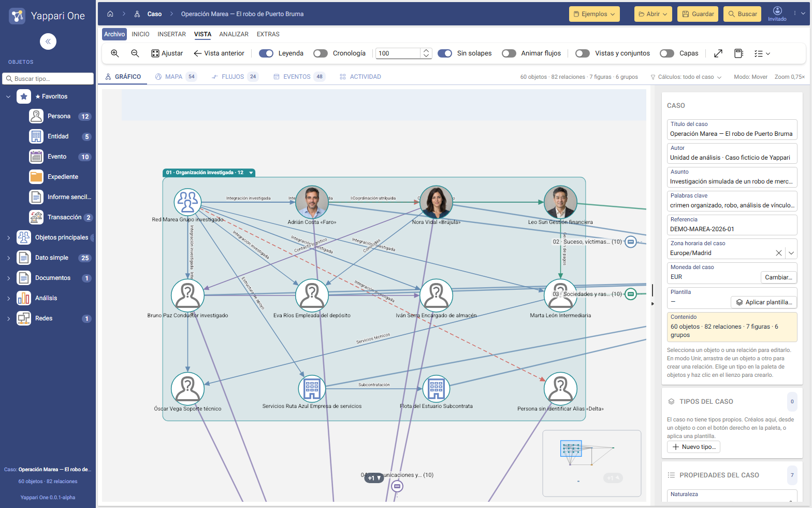The image size is (812, 508).
Task: Expand the Dato simple tree group
Action: pyautogui.click(x=8, y=258)
